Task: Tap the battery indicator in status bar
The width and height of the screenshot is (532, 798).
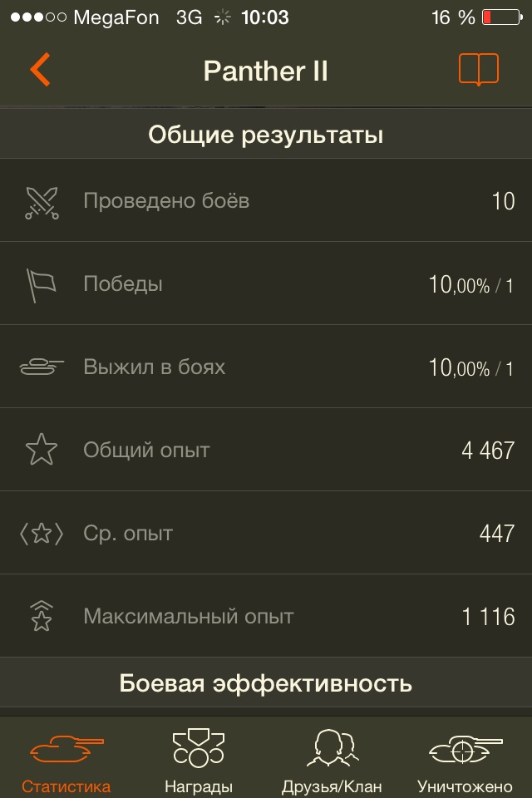Action: [501, 17]
